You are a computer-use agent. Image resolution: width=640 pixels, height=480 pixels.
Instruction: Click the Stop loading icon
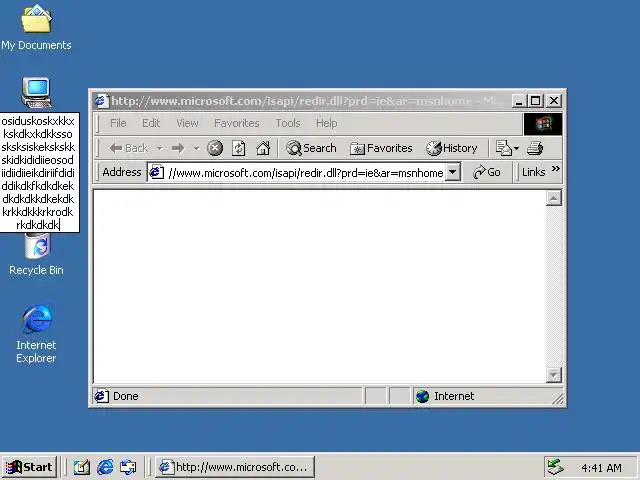point(215,148)
